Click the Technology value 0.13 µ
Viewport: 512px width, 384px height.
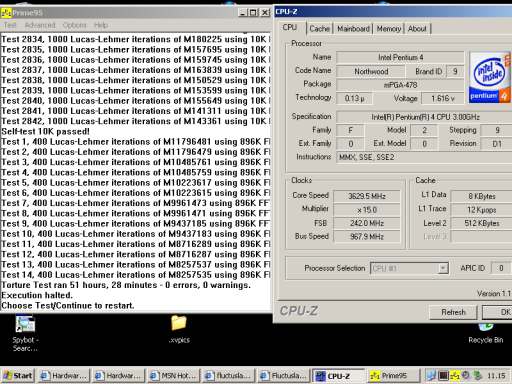(354, 98)
